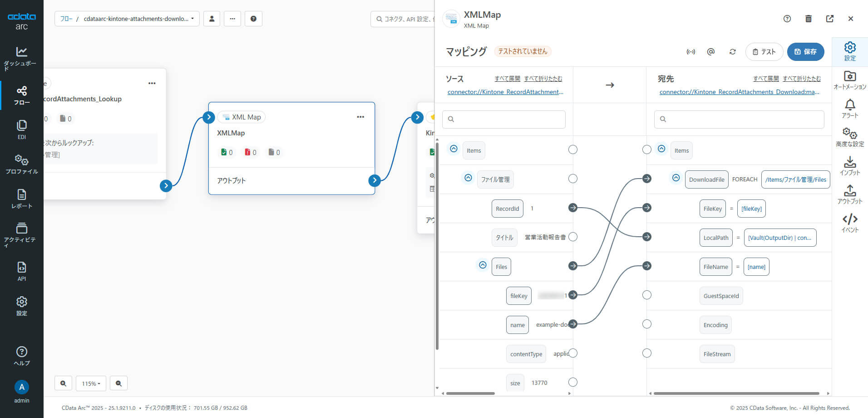
Task: Click the source pane vertical scrollbar
Action: point(437,245)
